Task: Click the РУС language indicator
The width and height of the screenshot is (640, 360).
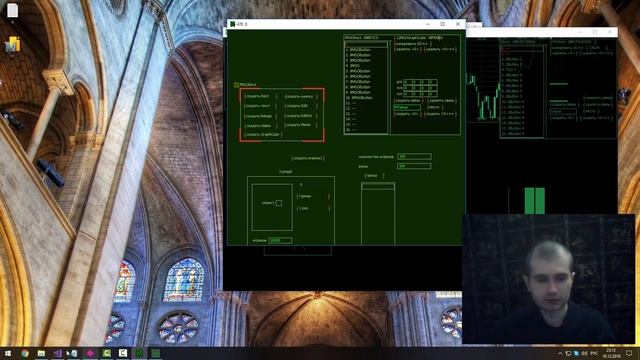Action: point(594,353)
